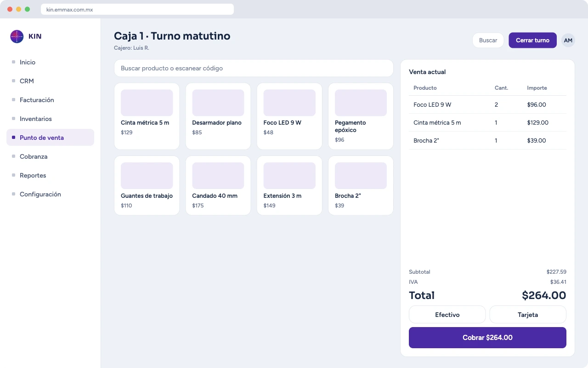Screen dimensions: 588x368
Task: Choose Tarjeta as payment method
Action: pos(528,315)
